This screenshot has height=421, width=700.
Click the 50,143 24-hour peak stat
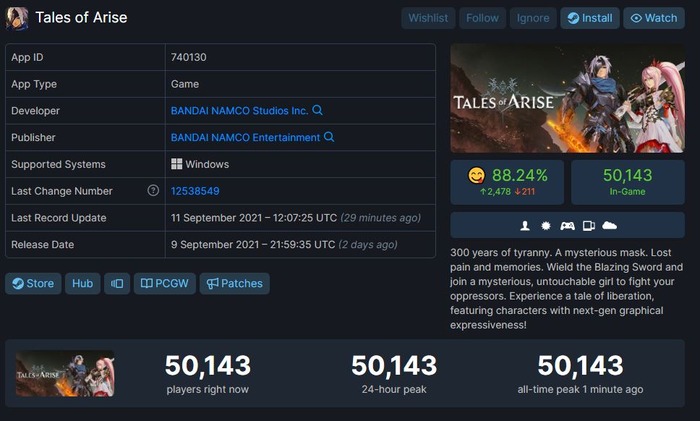point(394,373)
